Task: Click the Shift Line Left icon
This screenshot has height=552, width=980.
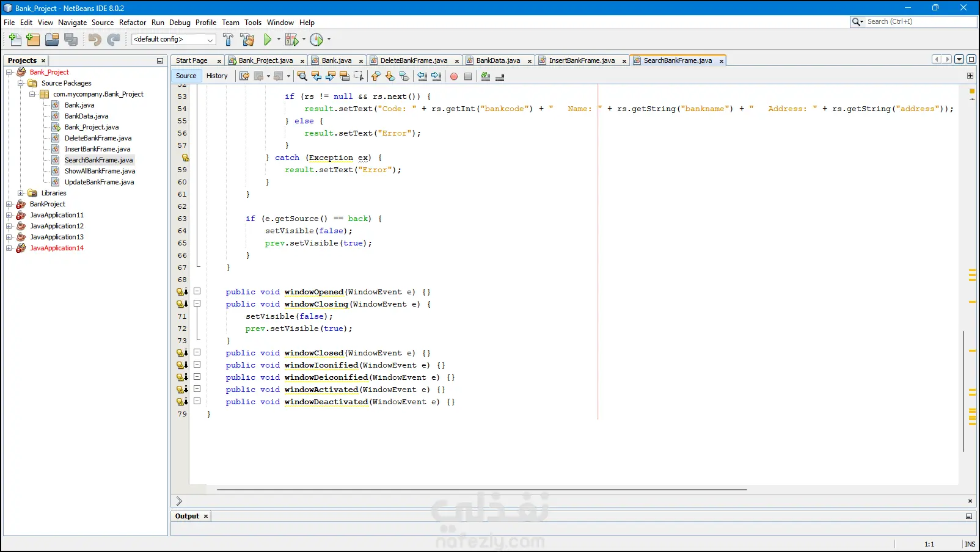Action: (x=422, y=76)
